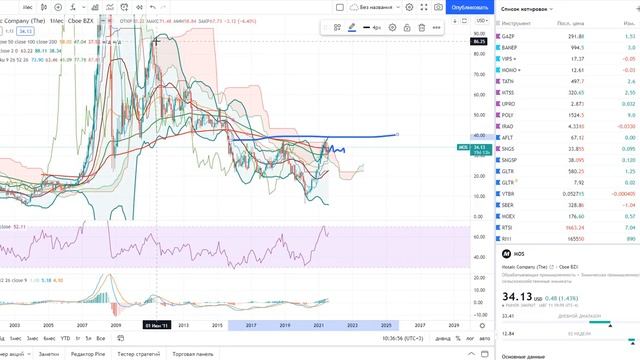Maximize the main chart pane
640x360 pixels.
point(464,20)
